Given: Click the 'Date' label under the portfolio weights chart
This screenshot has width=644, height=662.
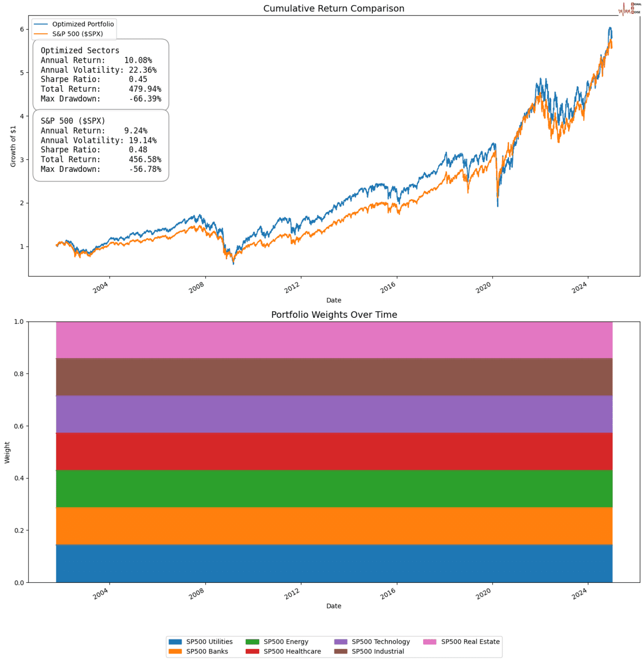Looking at the screenshot, I should tap(334, 606).
